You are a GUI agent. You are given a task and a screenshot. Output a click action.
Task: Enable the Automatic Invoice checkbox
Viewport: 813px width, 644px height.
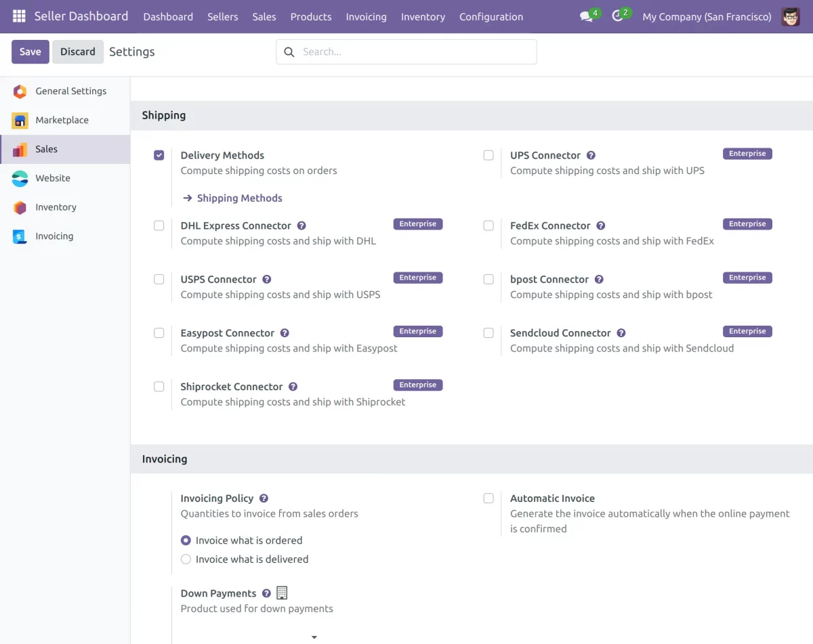click(488, 498)
